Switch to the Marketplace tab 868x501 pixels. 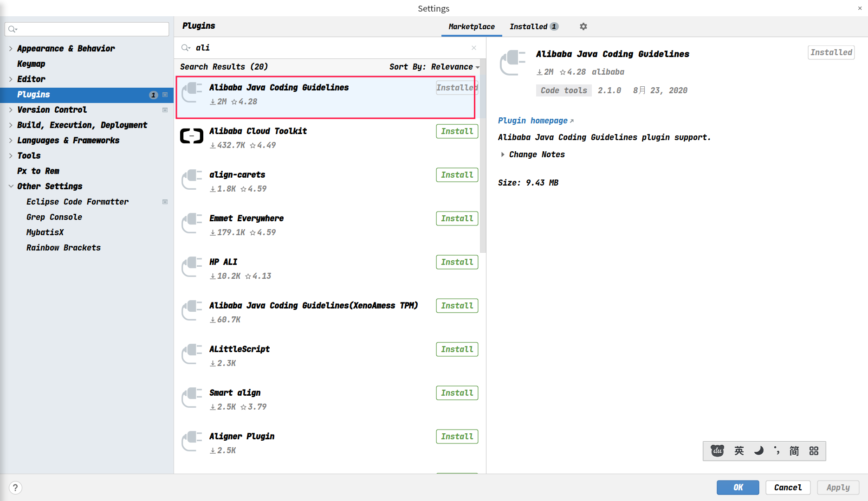472,27
